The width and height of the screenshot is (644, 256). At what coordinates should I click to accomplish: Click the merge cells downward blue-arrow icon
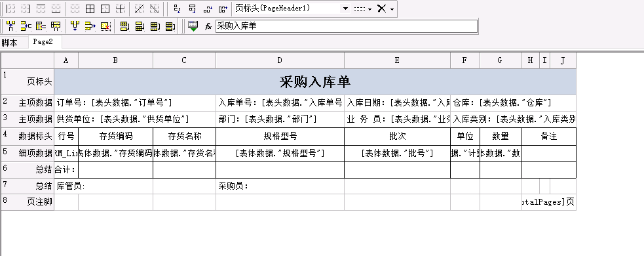75,27
